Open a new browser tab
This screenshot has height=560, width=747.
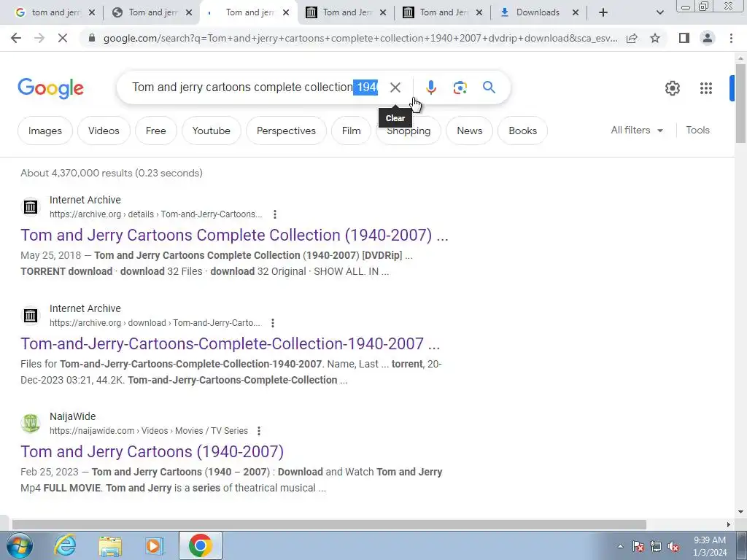[603, 13]
